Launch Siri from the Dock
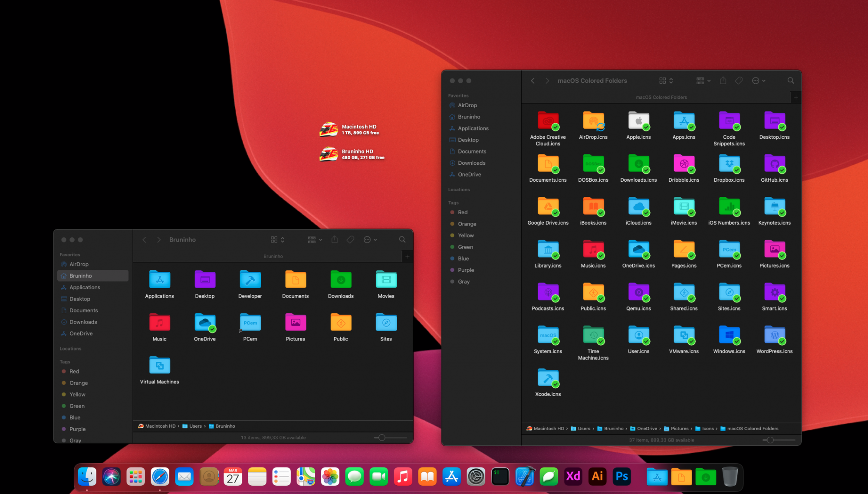 pyautogui.click(x=112, y=476)
